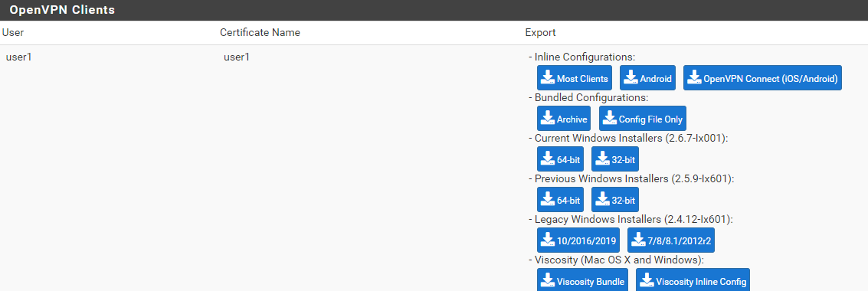Screen dimensions: 868x291
Task: Export OpenVPN Connect (iOS/Android) config
Action: [762, 78]
